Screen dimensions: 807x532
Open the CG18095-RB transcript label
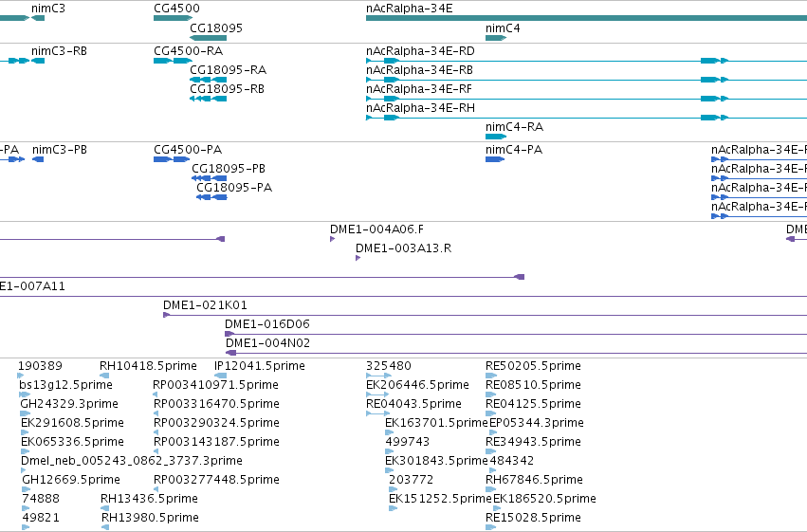(x=227, y=89)
